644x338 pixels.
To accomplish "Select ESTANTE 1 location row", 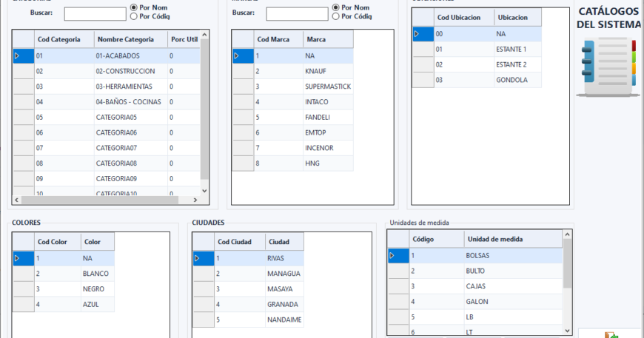I will click(477, 50).
